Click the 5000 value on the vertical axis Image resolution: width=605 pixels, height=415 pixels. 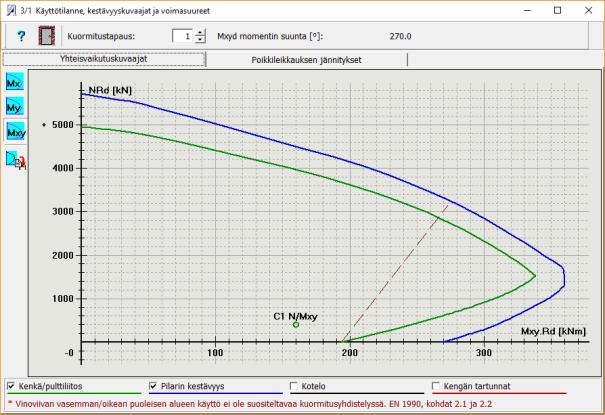(63, 125)
